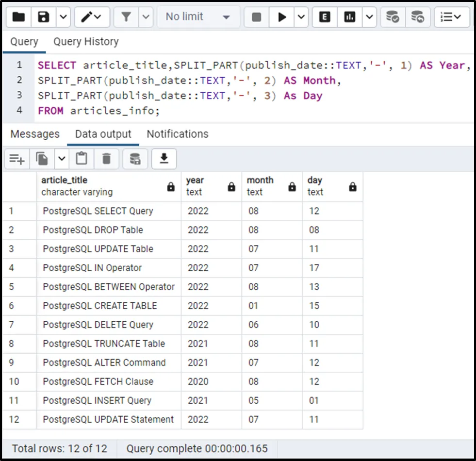Image resolution: width=476 pixels, height=461 pixels.
Task: Click the Commit database icon
Action: pyautogui.click(x=393, y=17)
